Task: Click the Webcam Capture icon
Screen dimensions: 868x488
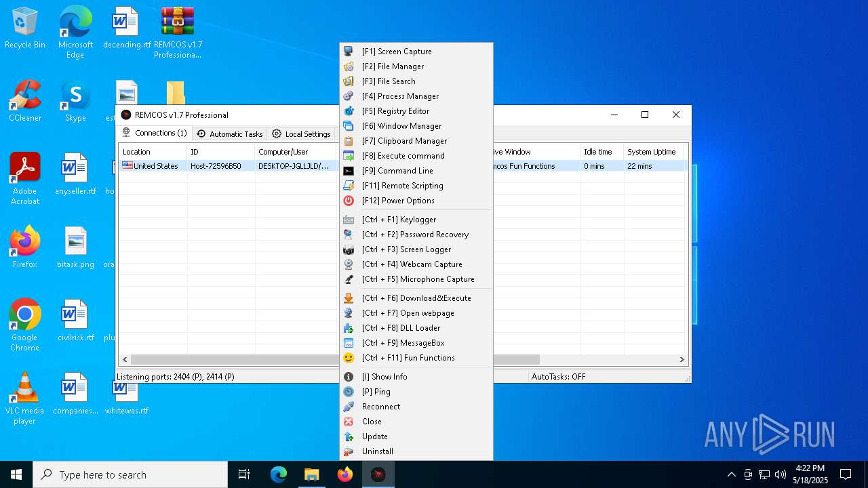Action: (349, 264)
